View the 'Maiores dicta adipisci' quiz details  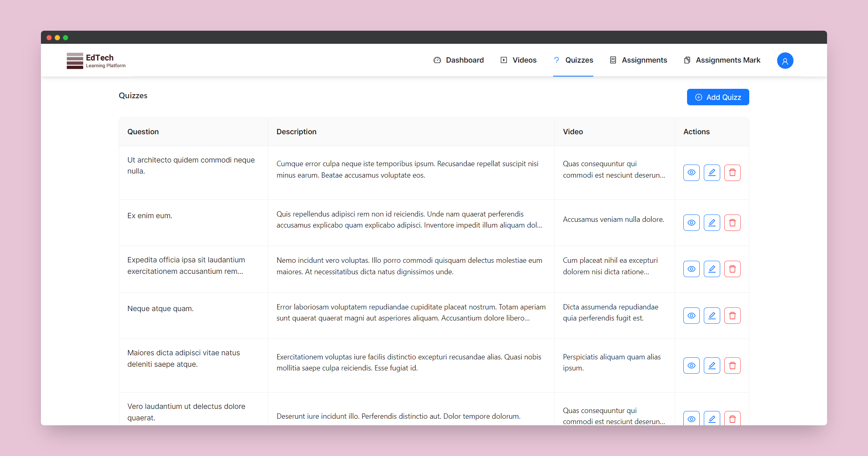pyautogui.click(x=691, y=366)
